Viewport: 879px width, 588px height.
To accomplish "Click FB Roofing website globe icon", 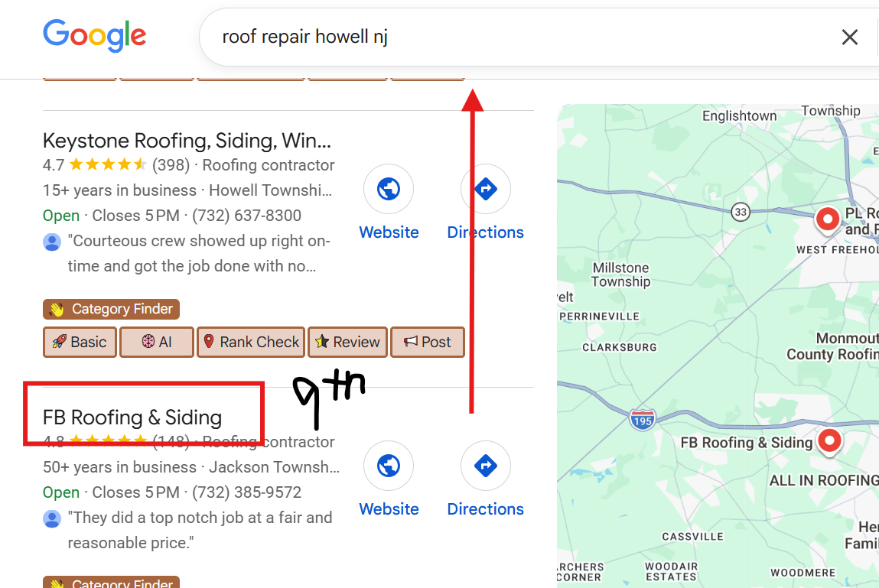I will coord(389,465).
